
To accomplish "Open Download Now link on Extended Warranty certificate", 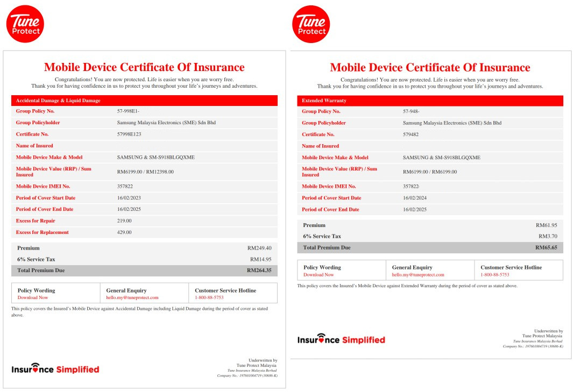I will click(318, 275).
